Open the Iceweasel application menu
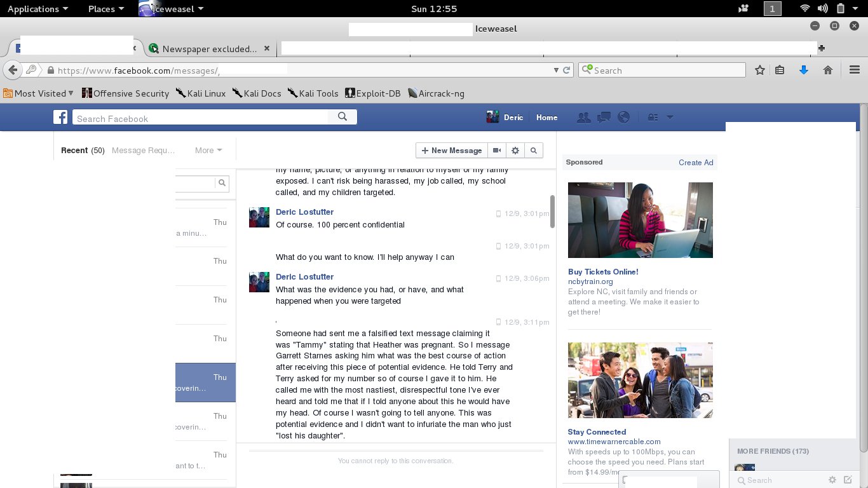 pos(172,9)
